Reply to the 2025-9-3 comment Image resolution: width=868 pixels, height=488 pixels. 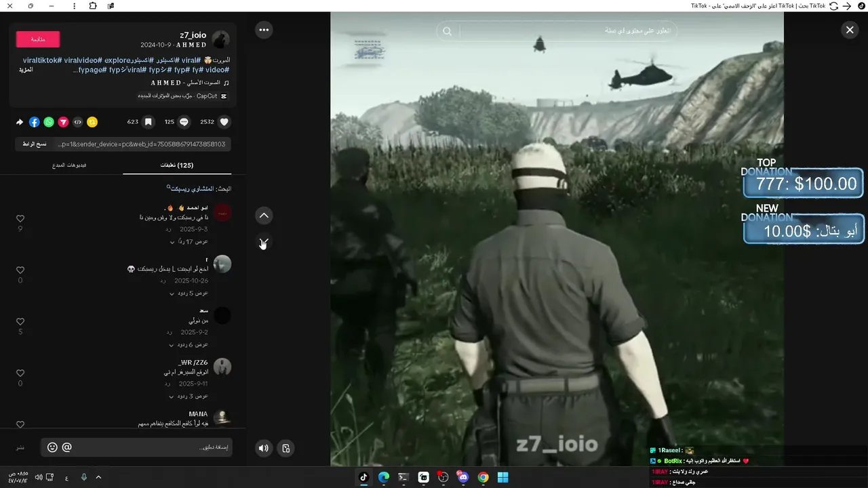click(x=169, y=230)
